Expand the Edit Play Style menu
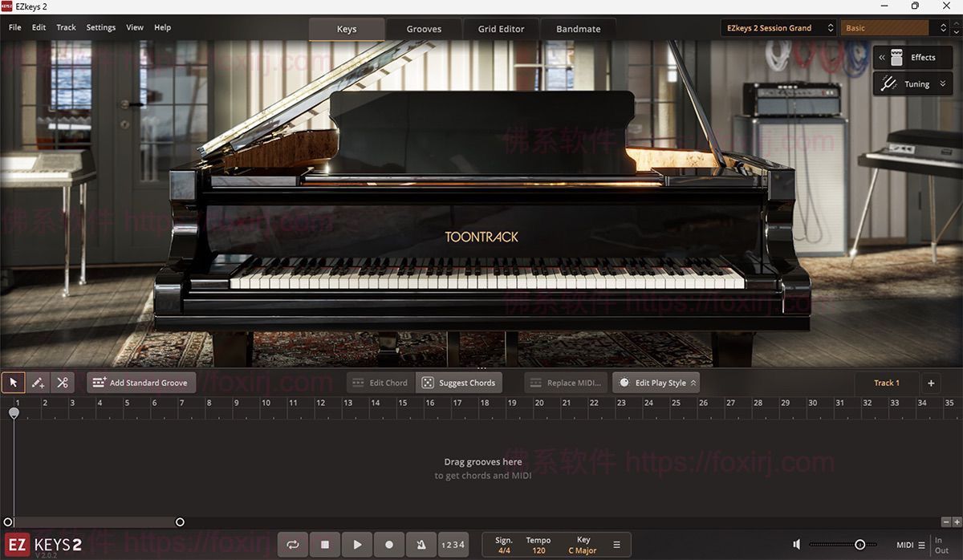Viewport: 963px width, 560px height. (656, 383)
